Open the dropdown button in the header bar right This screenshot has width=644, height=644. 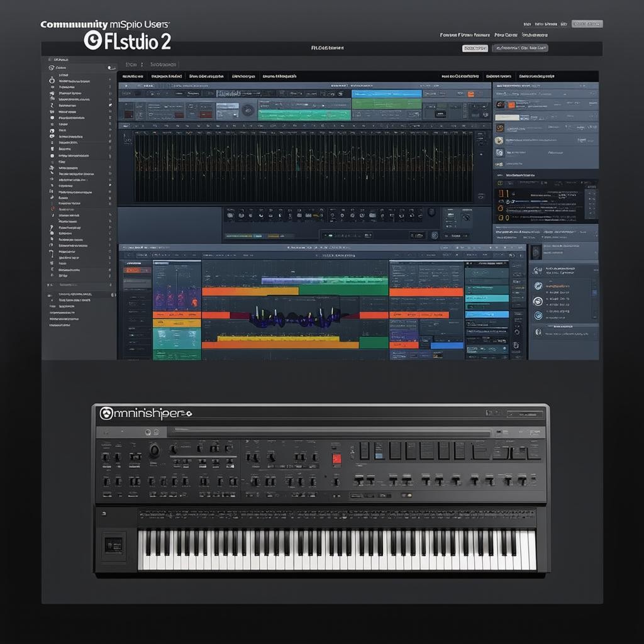520,48
